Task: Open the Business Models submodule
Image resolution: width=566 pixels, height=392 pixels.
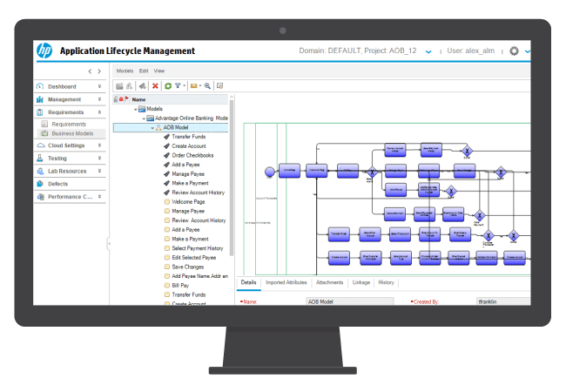Action: click(72, 133)
